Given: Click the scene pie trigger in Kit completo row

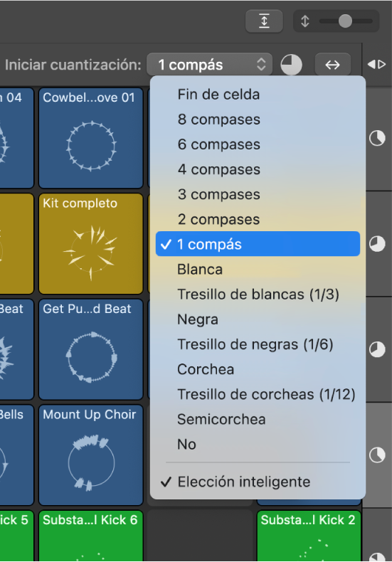Looking at the screenshot, I should [377, 244].
